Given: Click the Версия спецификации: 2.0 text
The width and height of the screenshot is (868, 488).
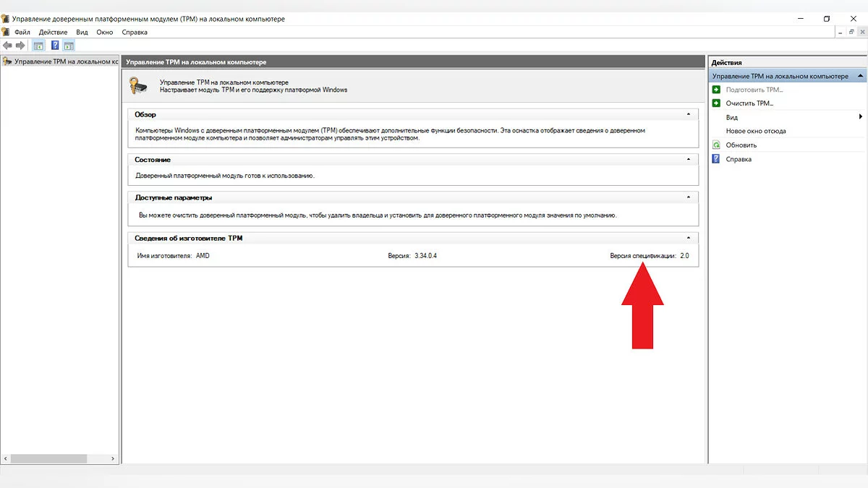Looking at the screenshot, I should (650, 256).
